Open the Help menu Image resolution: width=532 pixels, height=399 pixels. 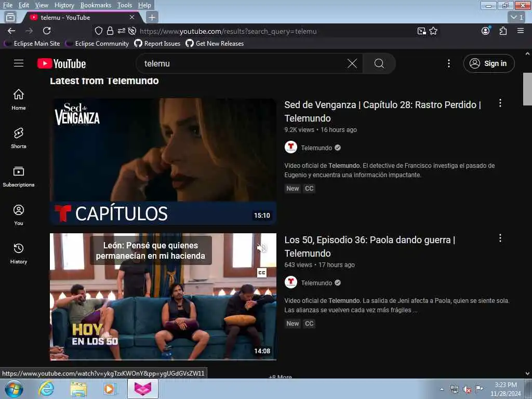pyautogui.click(x=144, y=5)
